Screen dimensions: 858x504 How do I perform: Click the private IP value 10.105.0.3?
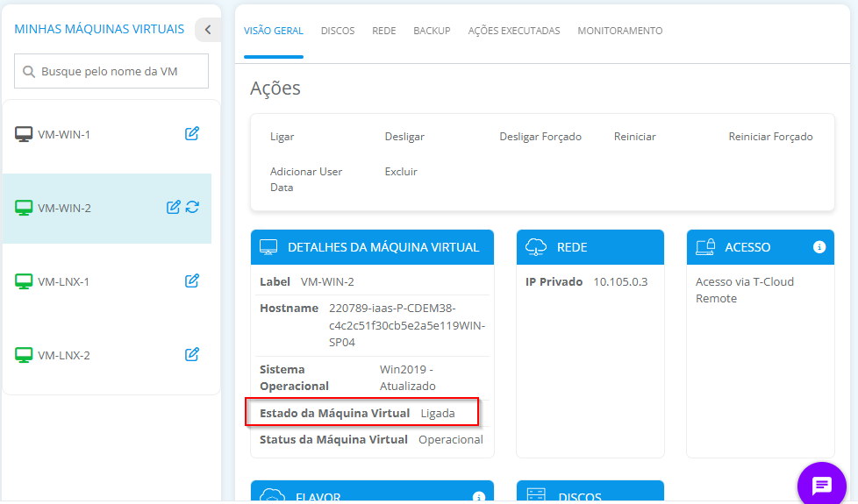pos(620,282)
